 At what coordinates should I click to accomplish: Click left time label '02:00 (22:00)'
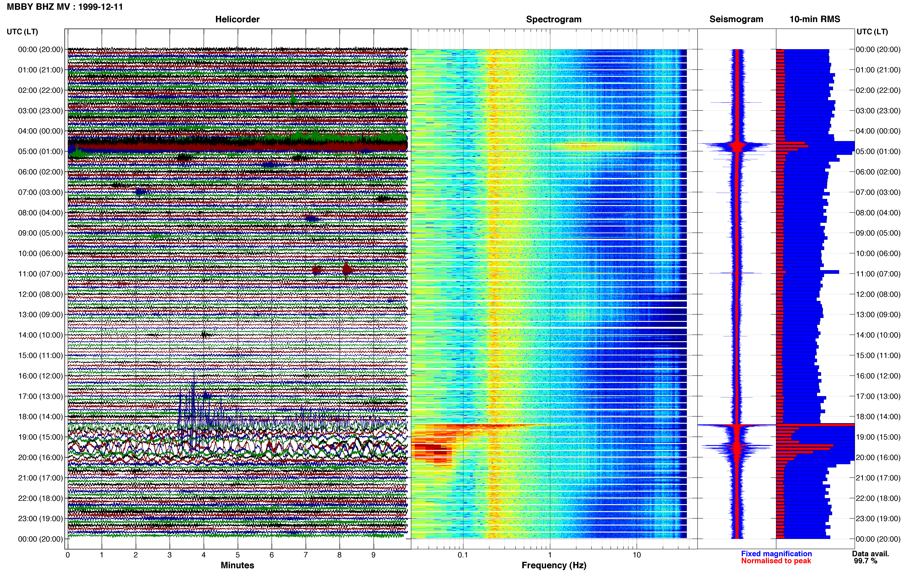[41, 90]
